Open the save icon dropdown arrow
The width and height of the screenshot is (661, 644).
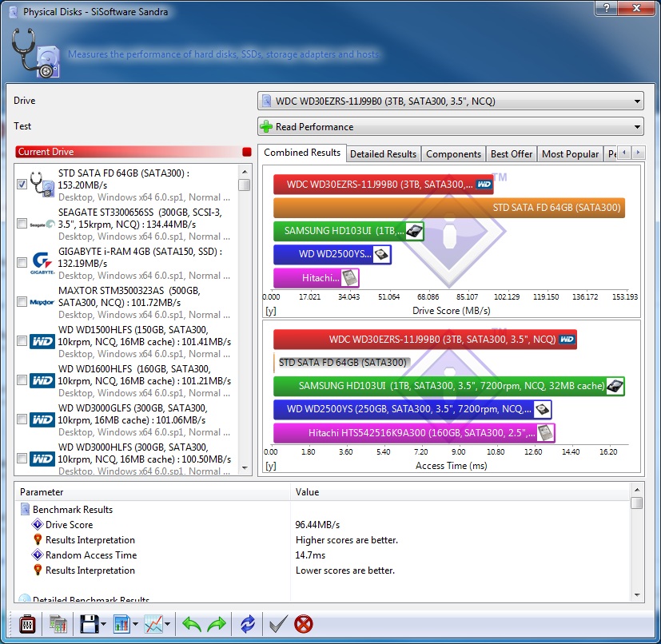[104, 624]
